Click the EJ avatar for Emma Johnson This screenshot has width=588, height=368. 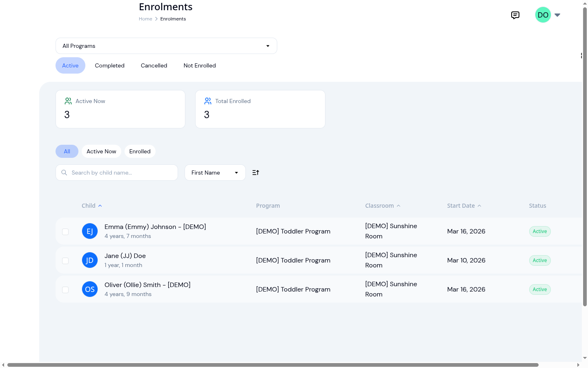(x=90, y=231)
